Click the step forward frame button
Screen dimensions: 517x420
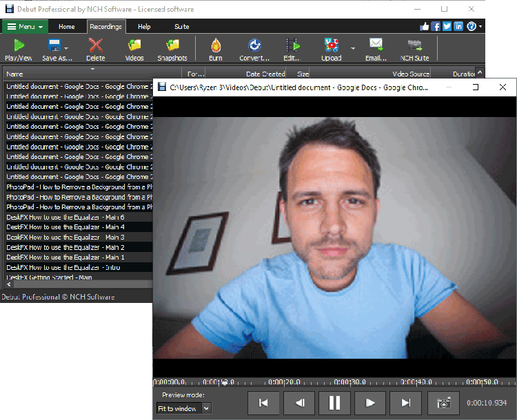[370, 403]
